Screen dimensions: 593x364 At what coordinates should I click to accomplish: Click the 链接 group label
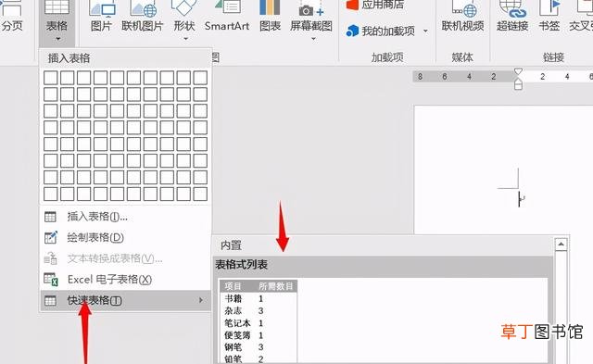(x=554, y=57)
